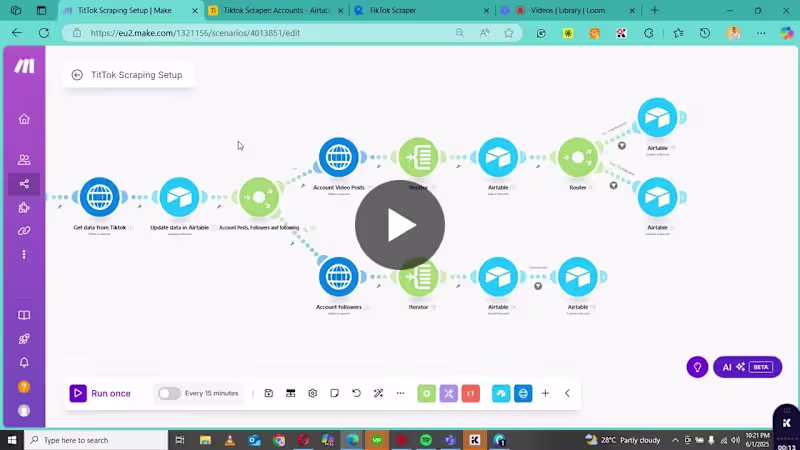Open the purple lightbulb help button
The height and width of the screenshot is (450, 800).
point(697,367)
